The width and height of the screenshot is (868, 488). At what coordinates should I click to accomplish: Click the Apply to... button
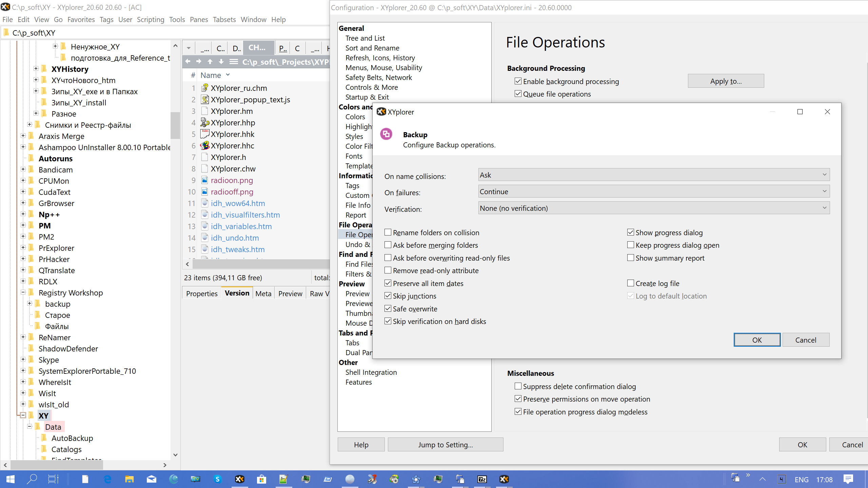(x=726, y=81)
